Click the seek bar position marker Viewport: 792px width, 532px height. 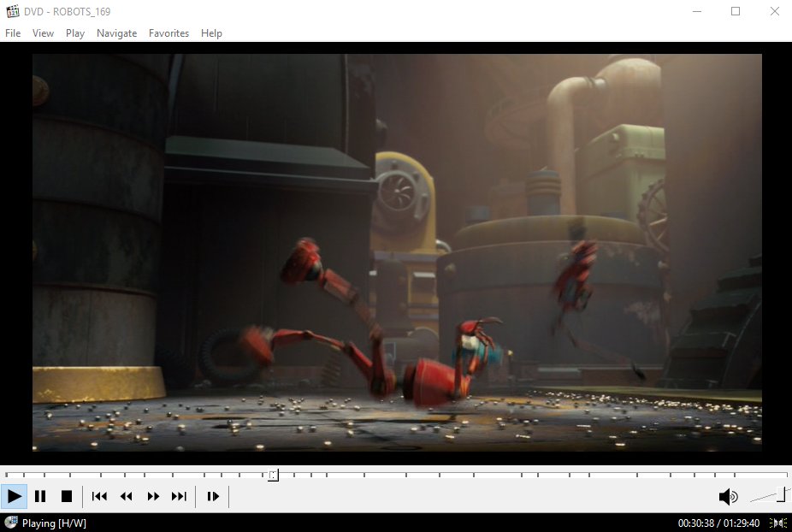pos(272,475)
